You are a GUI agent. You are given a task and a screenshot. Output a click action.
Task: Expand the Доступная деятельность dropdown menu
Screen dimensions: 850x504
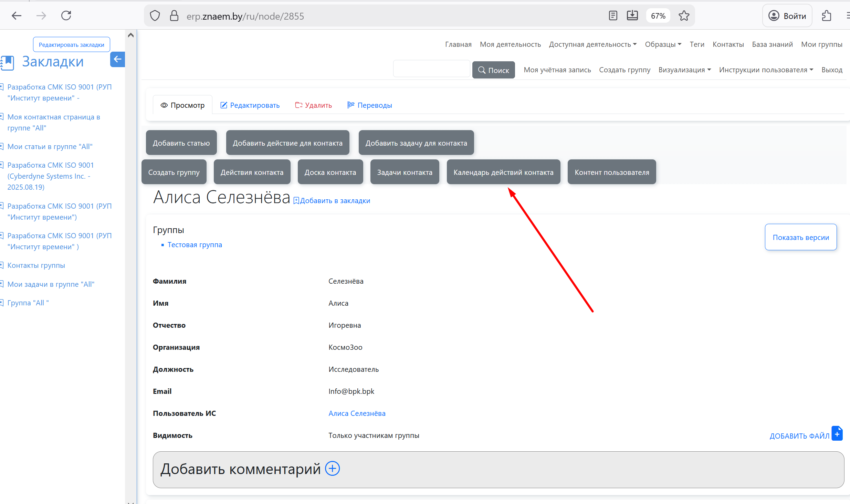[x=592, y=44]
